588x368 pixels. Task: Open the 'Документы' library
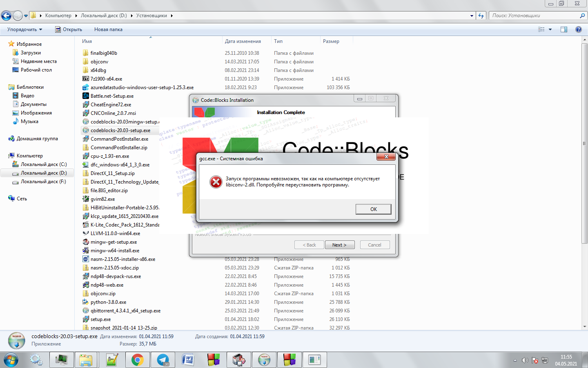[x=33, y=104]
